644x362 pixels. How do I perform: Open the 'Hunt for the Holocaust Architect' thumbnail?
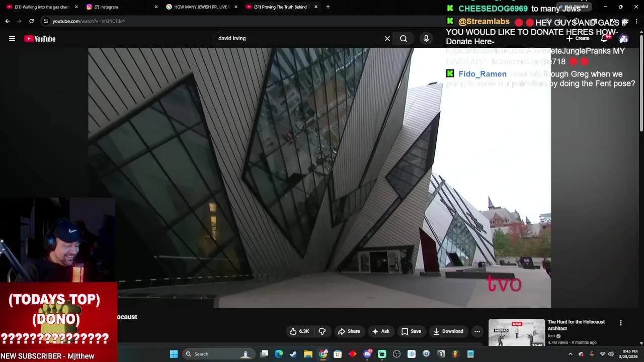point(516,332)
